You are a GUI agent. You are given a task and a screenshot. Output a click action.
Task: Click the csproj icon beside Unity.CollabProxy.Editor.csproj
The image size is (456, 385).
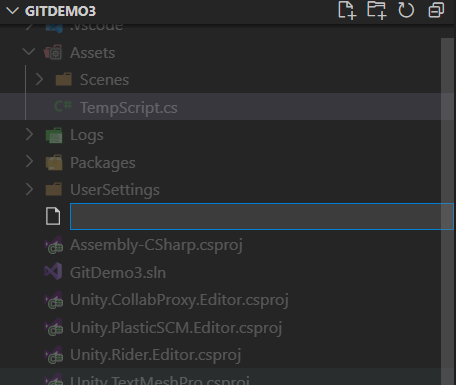pos(54,300)
